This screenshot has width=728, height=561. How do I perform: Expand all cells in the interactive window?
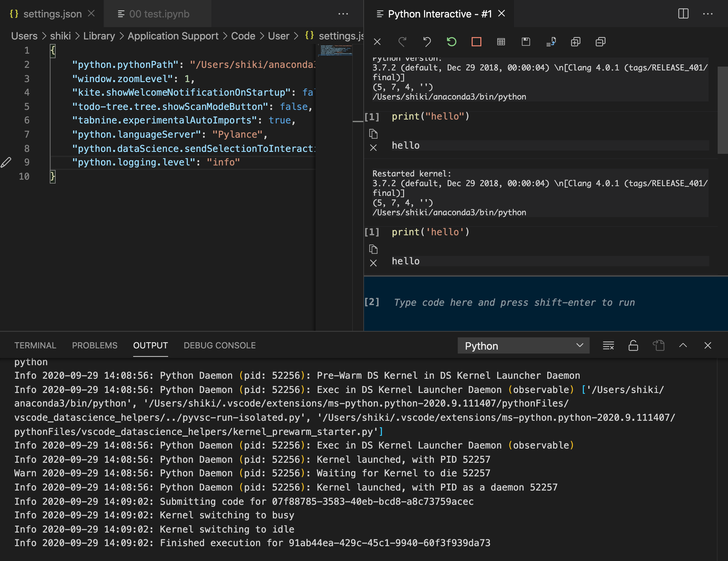click(576, 42)
